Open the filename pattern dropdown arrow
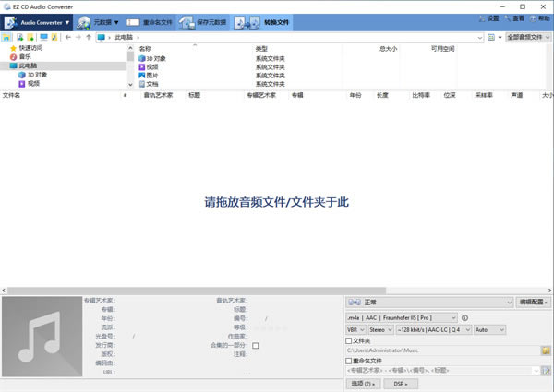The image size is (554, 392). tap(536, 371)
